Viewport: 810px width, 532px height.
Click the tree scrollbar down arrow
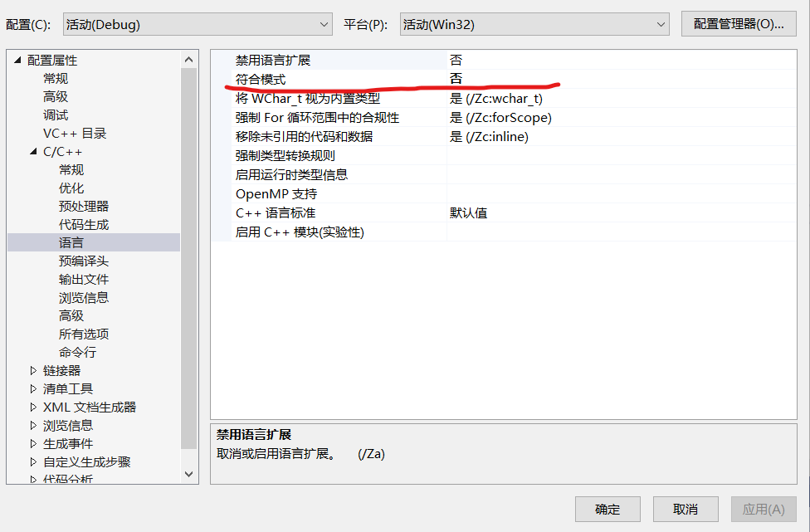[x=188, y=474]
